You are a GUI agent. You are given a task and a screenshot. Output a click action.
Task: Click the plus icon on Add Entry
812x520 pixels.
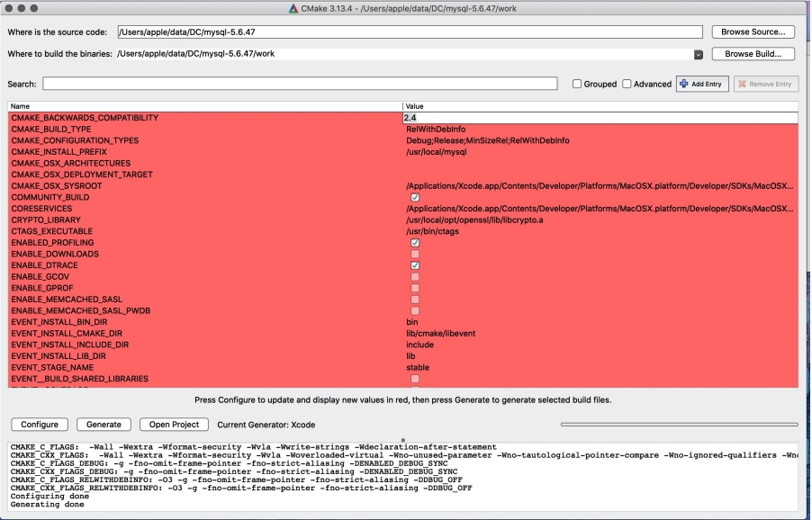pyautogui.click(x=683, y=84)
